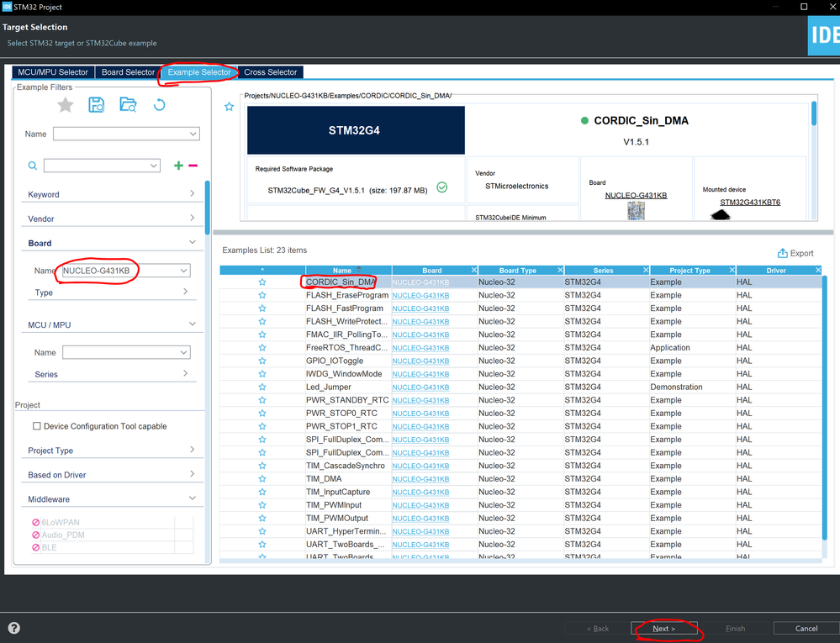The width and height of the screenshot is (840, 643).
Task: Click the star icon on the PWR_STANDBY_RTC row
Action: click(x=262, y=400)
